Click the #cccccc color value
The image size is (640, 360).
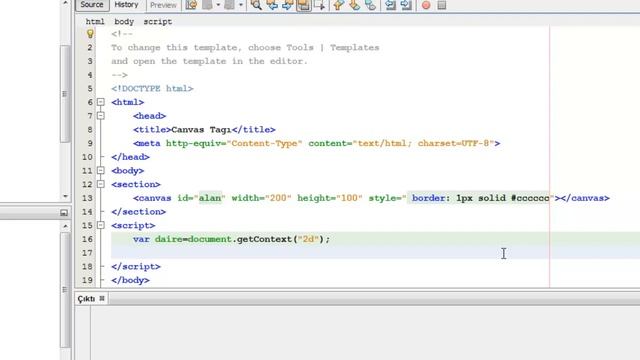pos(530,198)
